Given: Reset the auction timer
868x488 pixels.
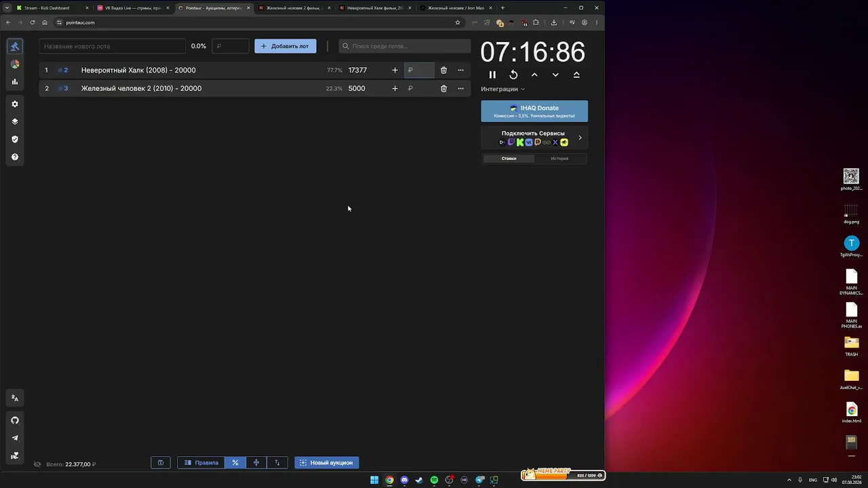Looking at the screenshot, I should 513,75.
